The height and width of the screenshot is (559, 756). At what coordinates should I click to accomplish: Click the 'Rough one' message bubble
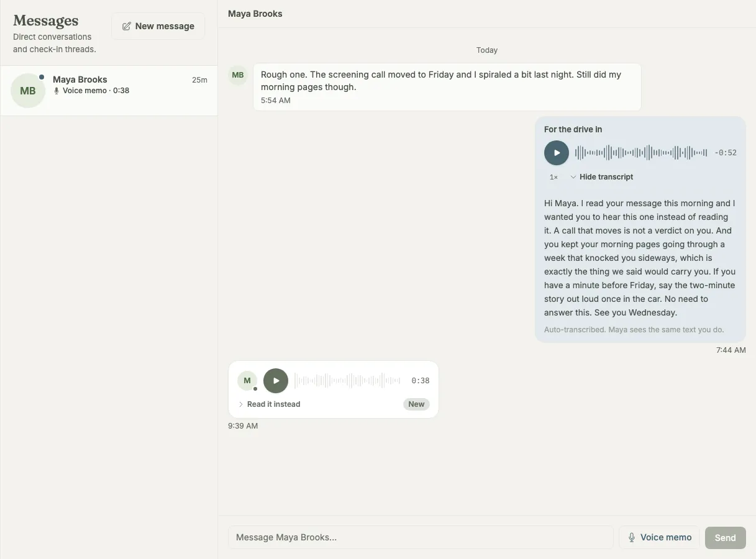click(x=447, y=87)
